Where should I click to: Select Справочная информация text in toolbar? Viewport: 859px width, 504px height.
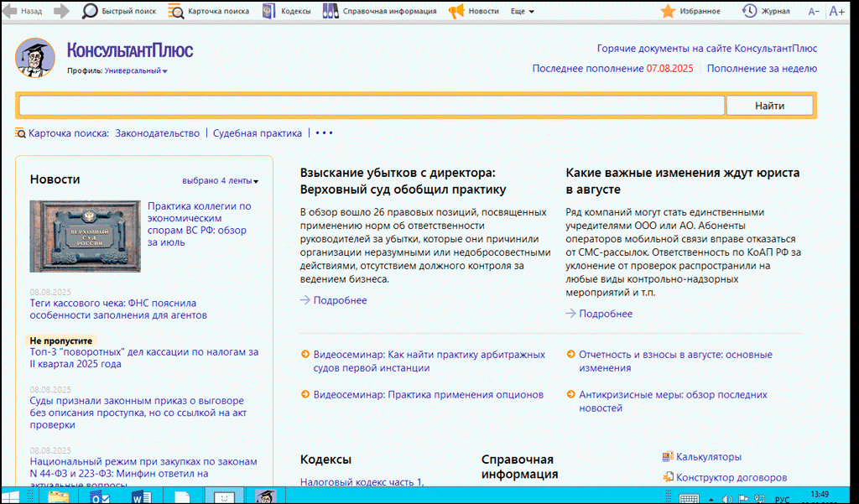tap(389, 11)
